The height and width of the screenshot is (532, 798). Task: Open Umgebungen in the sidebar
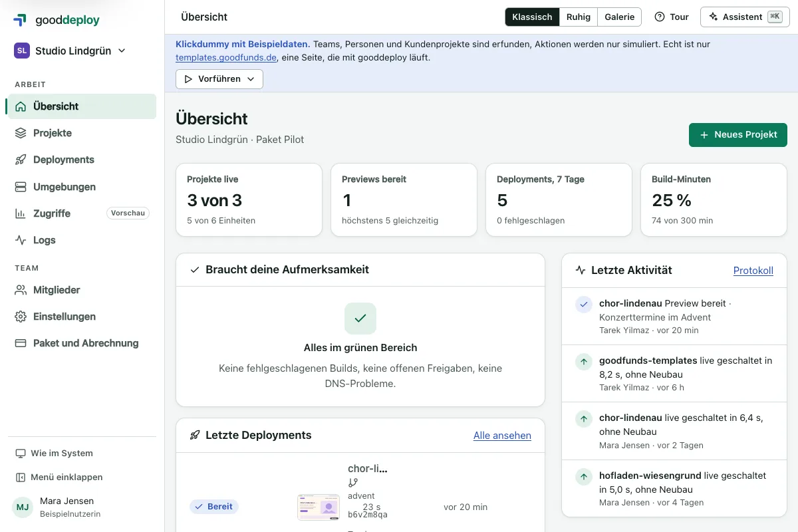point(82,187)
